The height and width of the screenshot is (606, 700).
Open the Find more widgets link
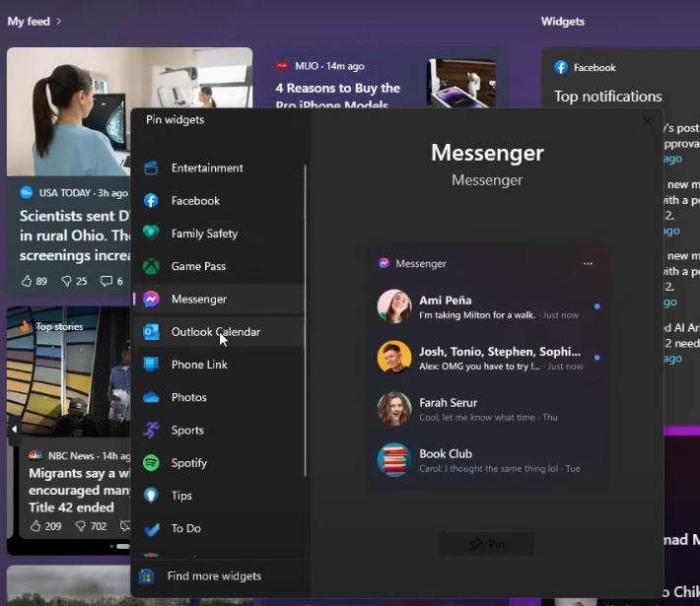click(x=213, y=576)
